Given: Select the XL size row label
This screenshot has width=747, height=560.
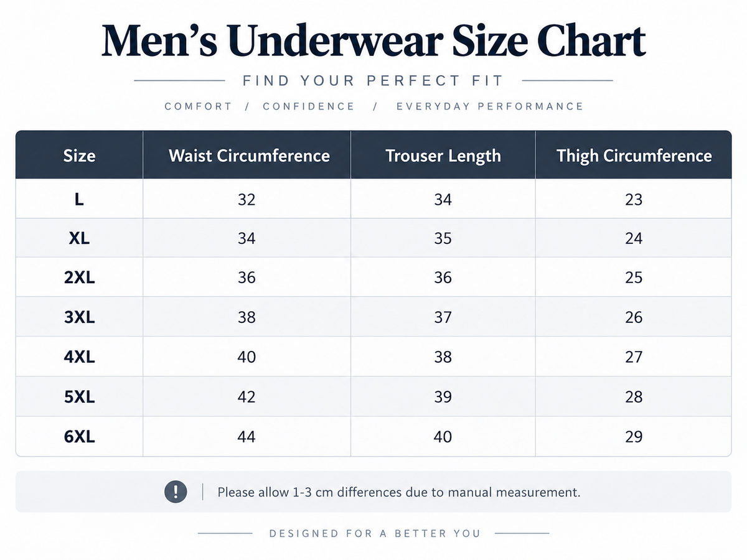Looking at the screenshot, I should (x=79, y=238).
